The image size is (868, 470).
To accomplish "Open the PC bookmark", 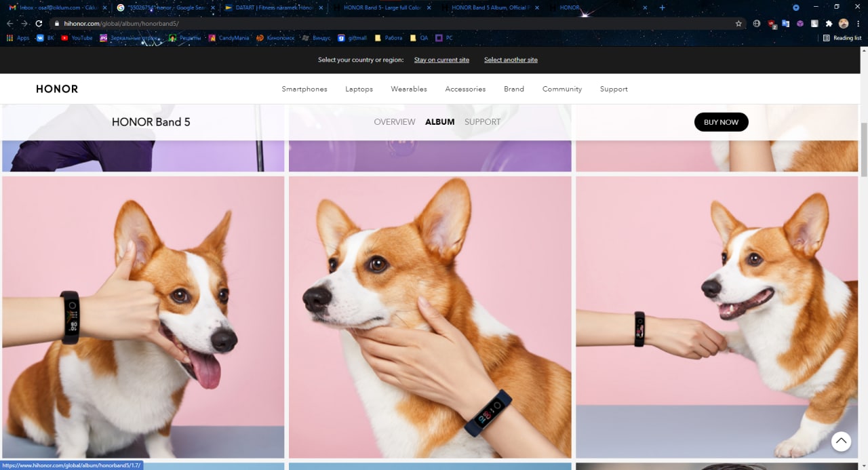I will [x=444, y=38].
